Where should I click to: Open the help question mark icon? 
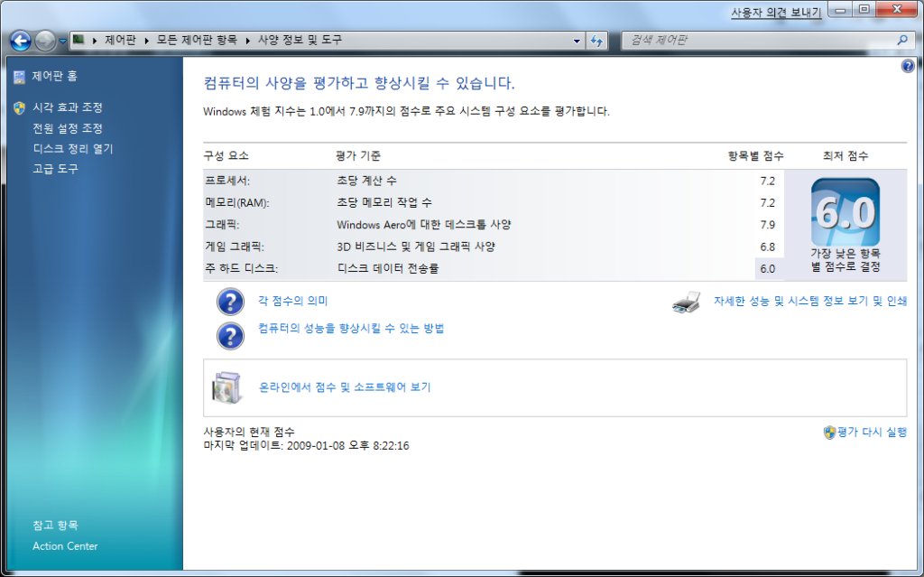[x=908, y=66]
